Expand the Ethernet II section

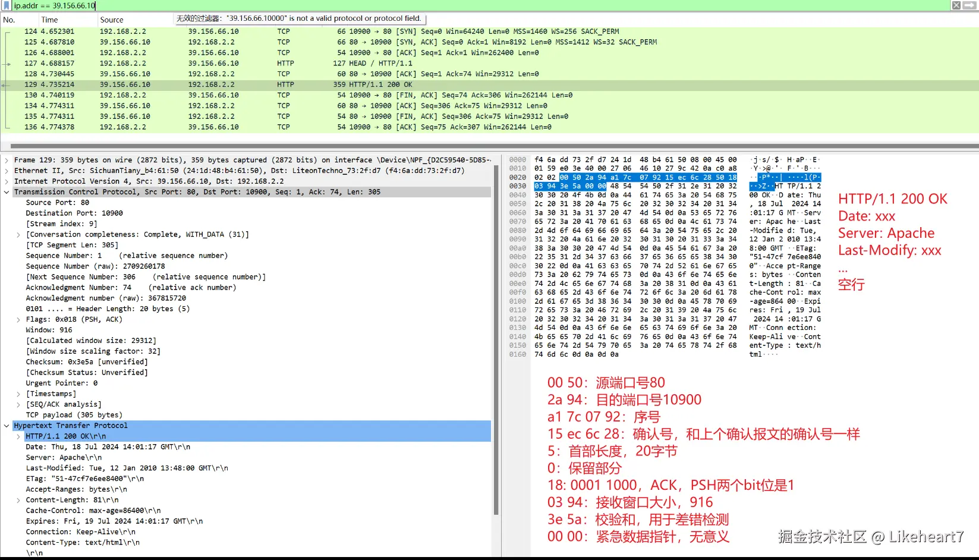pyautogui.click(x=7, y=171)
